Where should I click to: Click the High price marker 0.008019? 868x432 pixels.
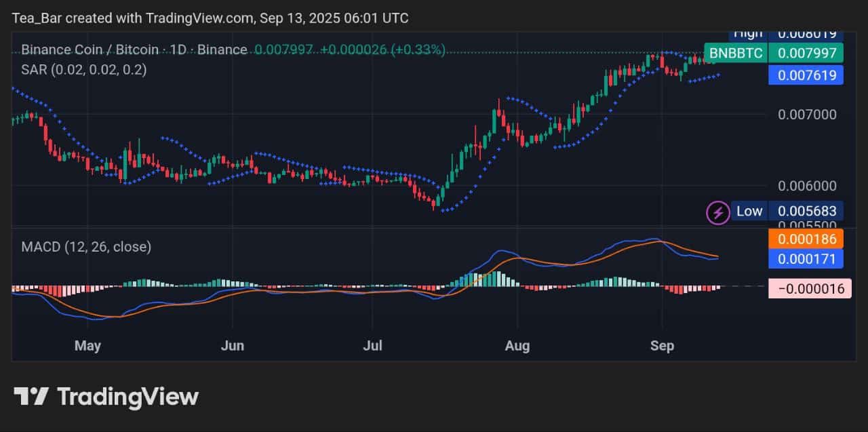(x=806, y=32)
